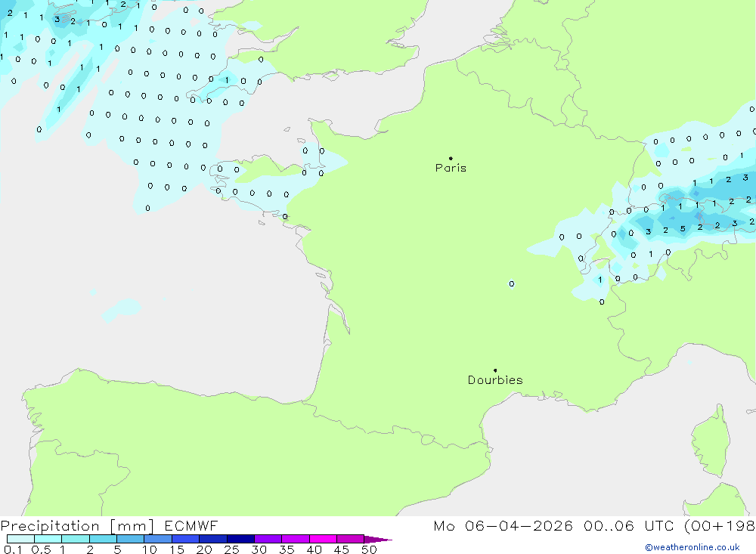Click the blue-outlined '0' value in central France
756x554 pixels.
[x=512, y=284]
